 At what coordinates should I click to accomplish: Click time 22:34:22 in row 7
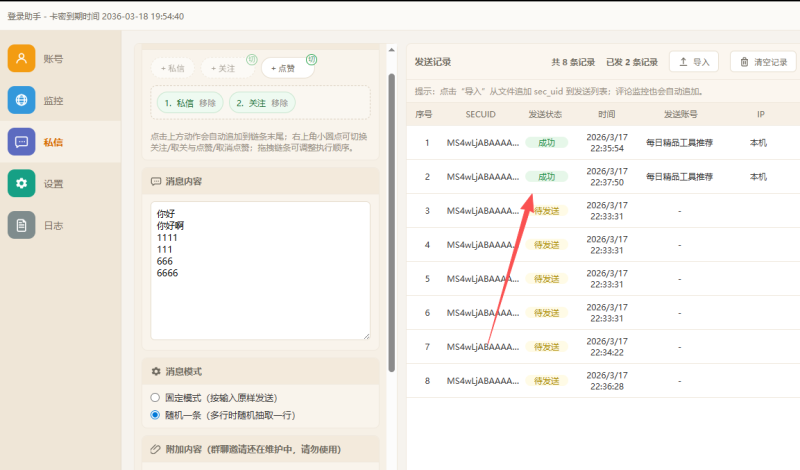[x=607, y=353]
